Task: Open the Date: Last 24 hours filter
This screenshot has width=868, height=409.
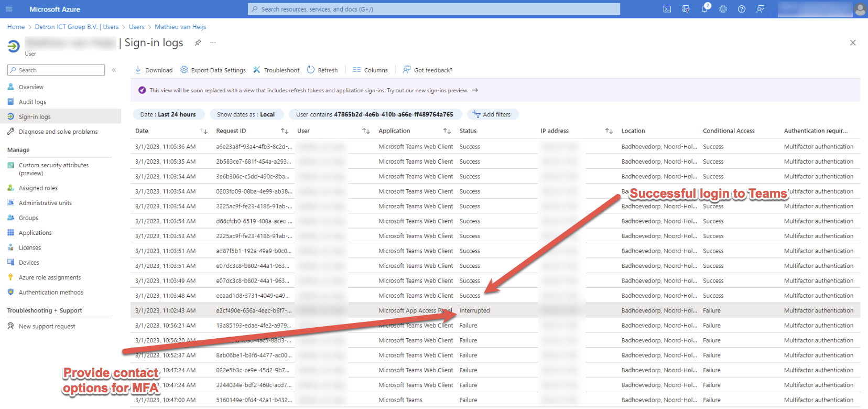Action: pos(168,114)
